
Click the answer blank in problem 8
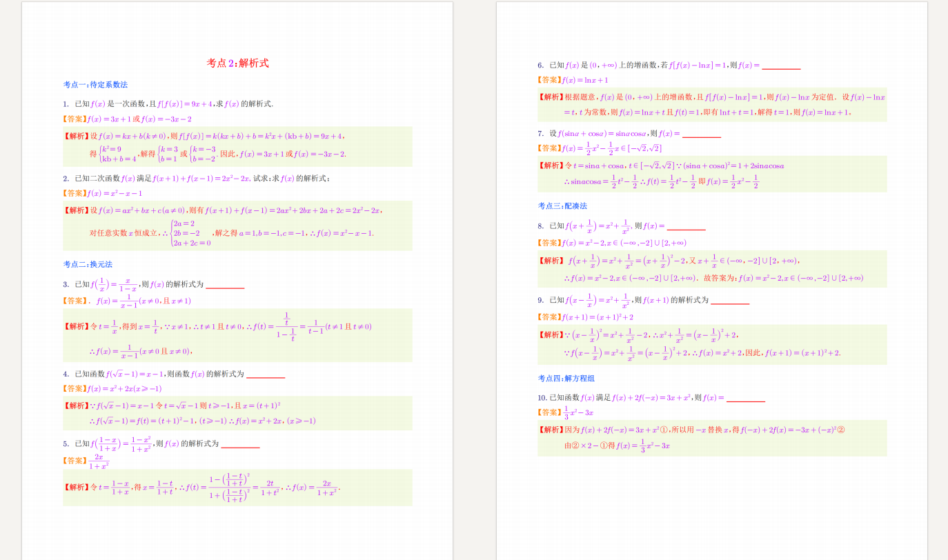[x=686, y=228]
